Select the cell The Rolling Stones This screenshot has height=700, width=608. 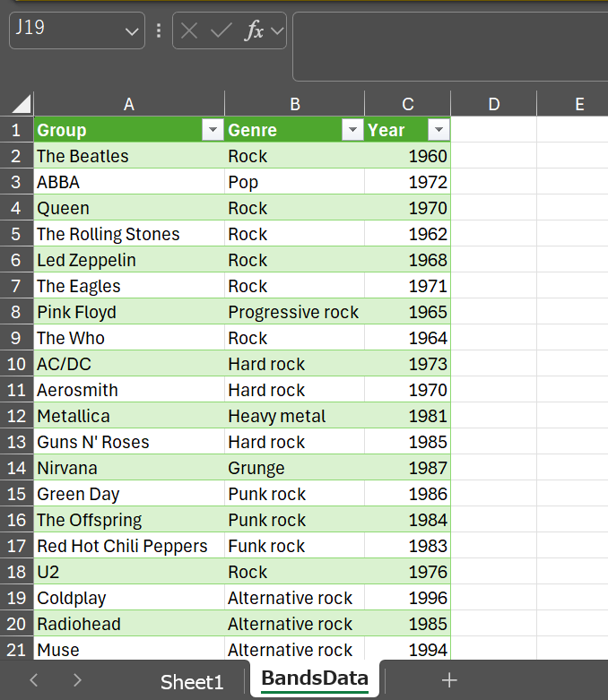tap(129, 234)
